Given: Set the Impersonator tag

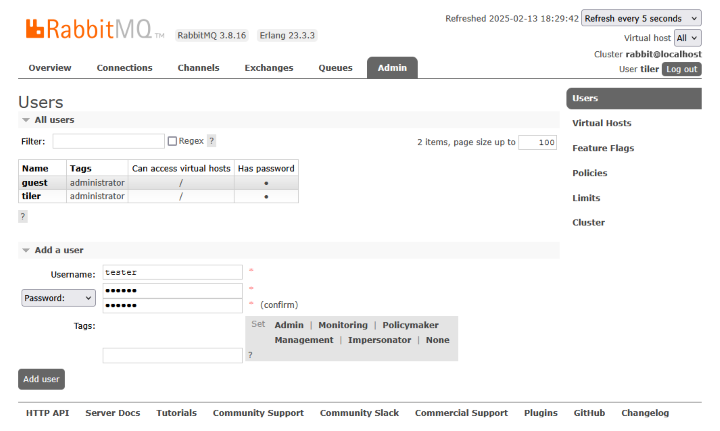Looking at the screenshot, I should pos(379,340).
